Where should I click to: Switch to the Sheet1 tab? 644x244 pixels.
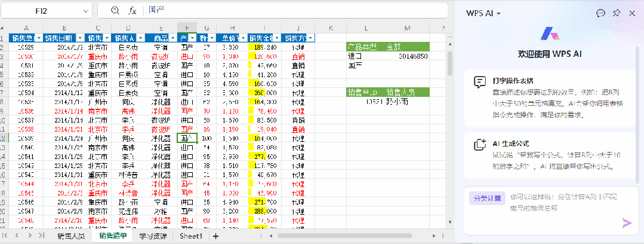[191, 236]
